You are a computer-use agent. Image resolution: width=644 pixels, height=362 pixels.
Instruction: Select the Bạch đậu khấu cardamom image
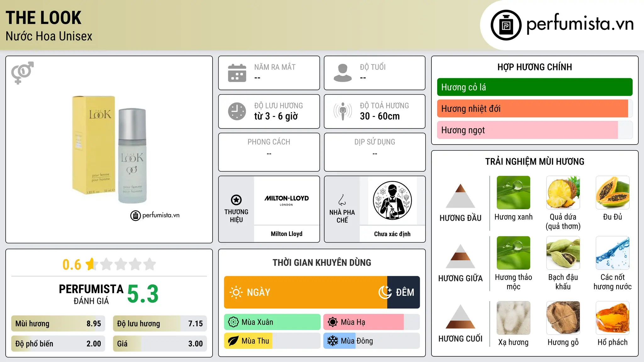563,253
